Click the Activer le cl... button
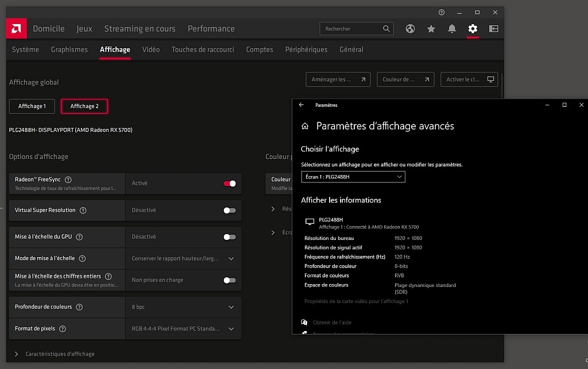 (x=469, y=79)
